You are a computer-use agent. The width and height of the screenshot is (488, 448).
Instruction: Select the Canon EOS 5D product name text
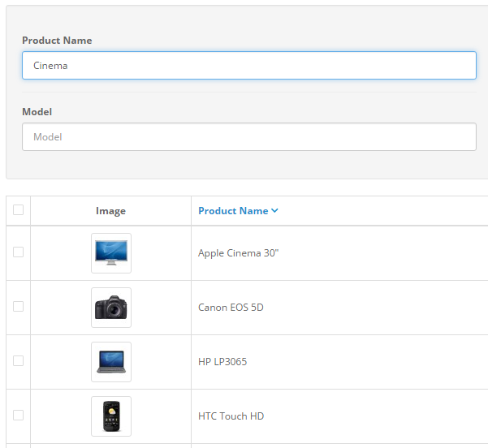coord(231,308)
